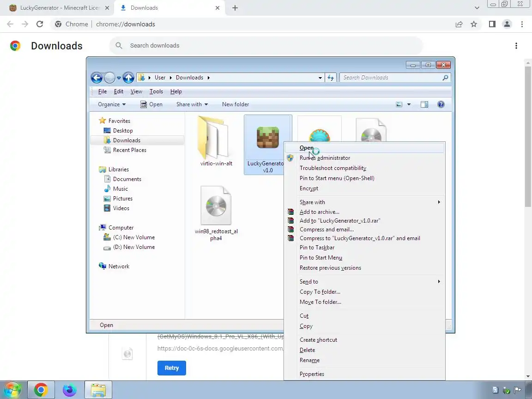Click the Explorer Back arrow button

tap(97, 78)
